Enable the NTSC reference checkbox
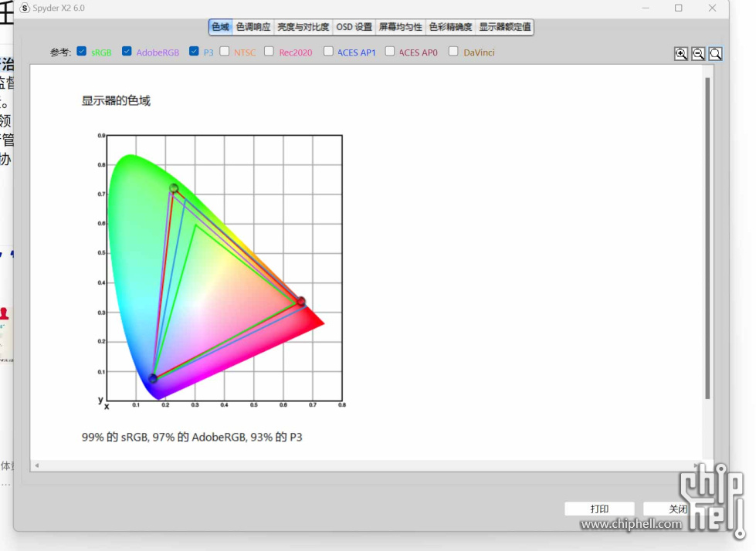Image resolution: width=756 pixels, height=551 pixels. tap(225, 52)
